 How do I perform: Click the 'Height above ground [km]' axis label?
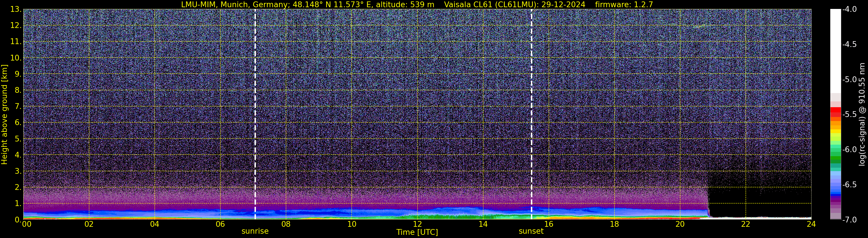(4, 114)
